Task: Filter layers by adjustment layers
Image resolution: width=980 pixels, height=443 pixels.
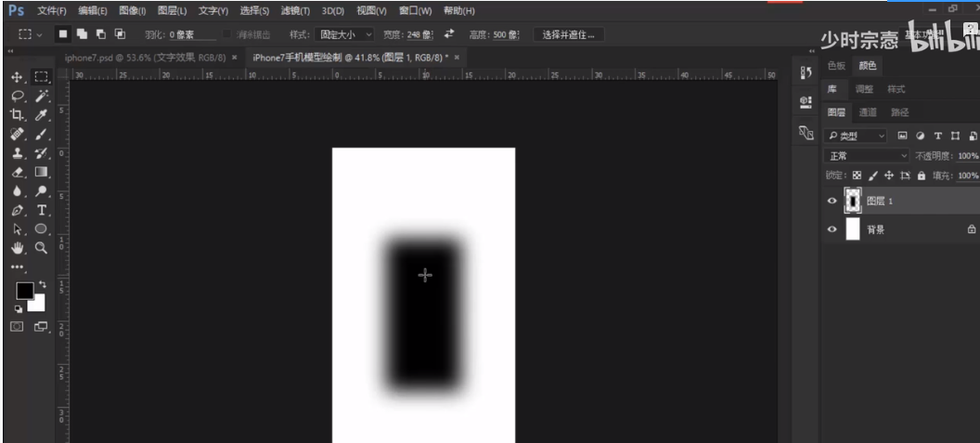Action: (920, 136)
